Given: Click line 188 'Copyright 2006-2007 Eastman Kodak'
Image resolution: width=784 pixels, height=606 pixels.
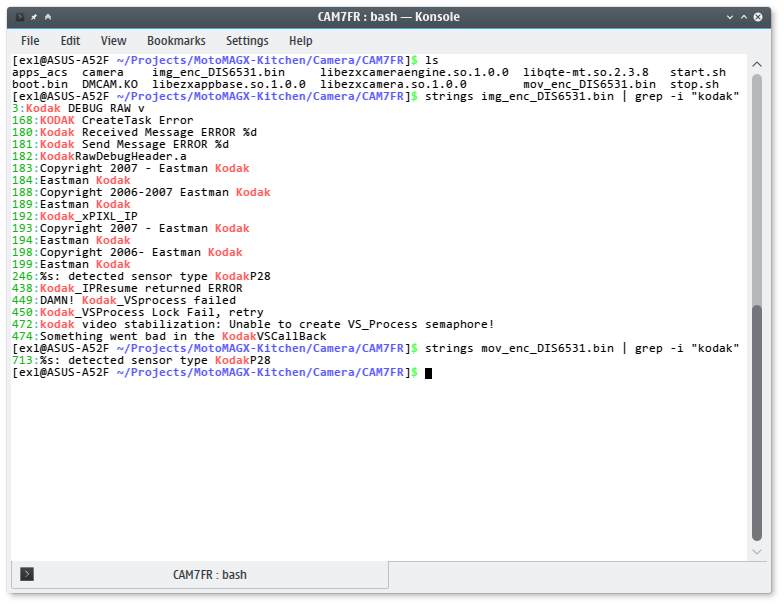Looking at the screenshot, I should click(x=142, y=192).
